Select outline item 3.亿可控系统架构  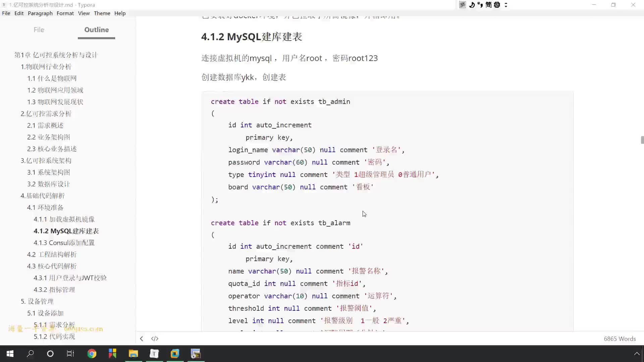[x=46, y=161]
